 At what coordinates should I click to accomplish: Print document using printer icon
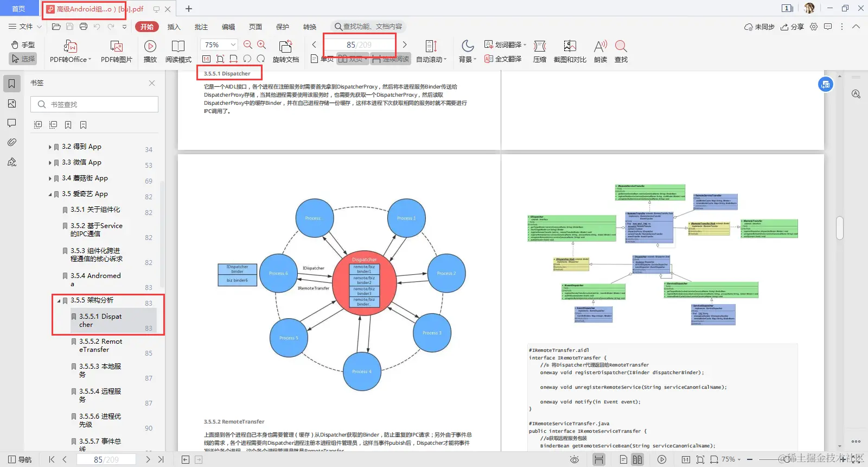point(83,26)
